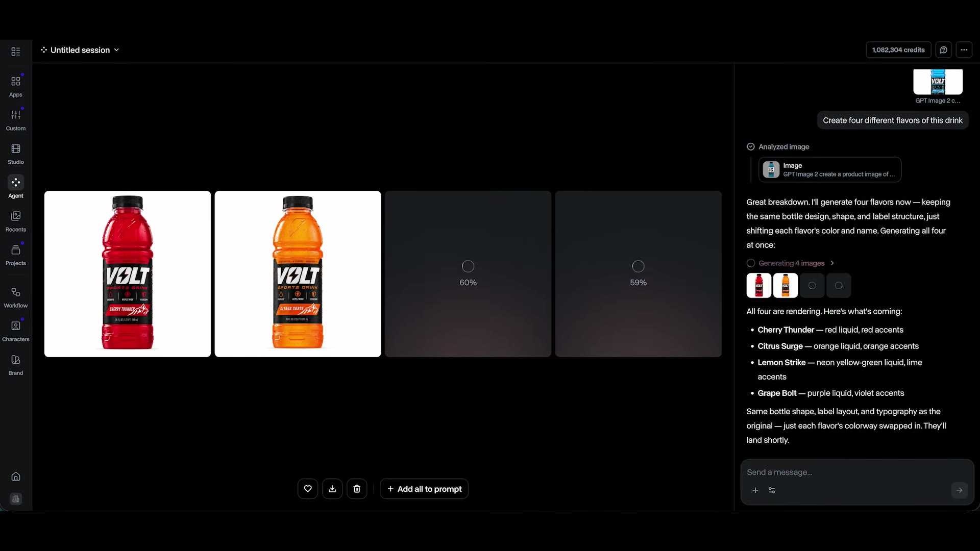
Task: Delete images with the trash icon
Action: click(357, 489)
